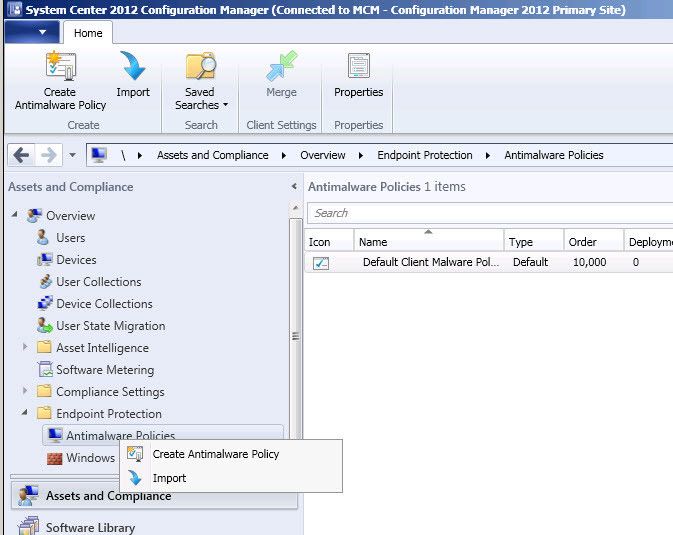Image resolution: width=673 pixels, height=535 pixels.
Task: Click the Default type cell
Action: click(x=531, y=262)
